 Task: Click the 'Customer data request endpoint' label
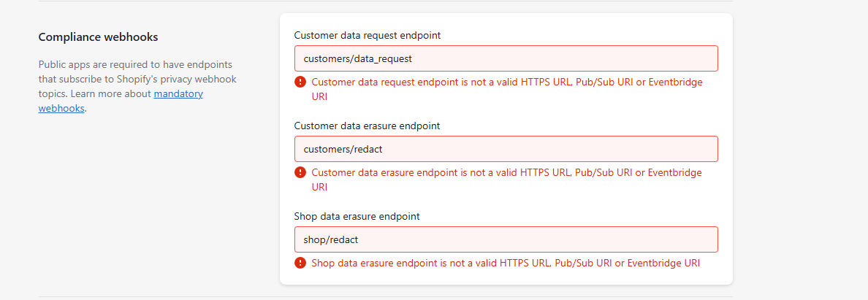368,36
